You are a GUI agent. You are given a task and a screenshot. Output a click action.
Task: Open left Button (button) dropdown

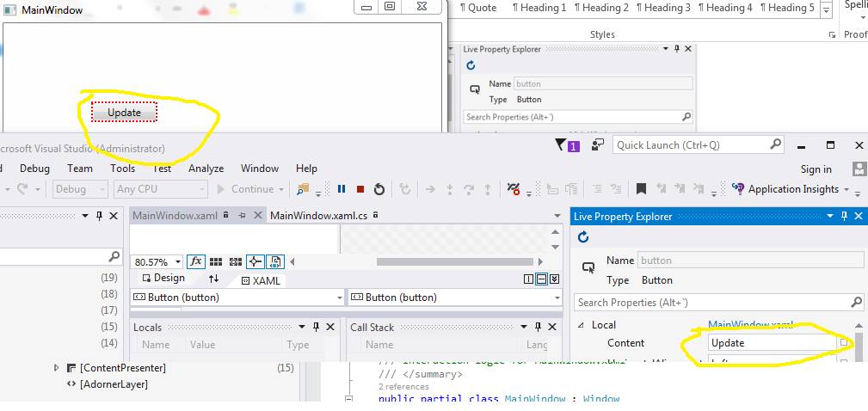(339, 298)
